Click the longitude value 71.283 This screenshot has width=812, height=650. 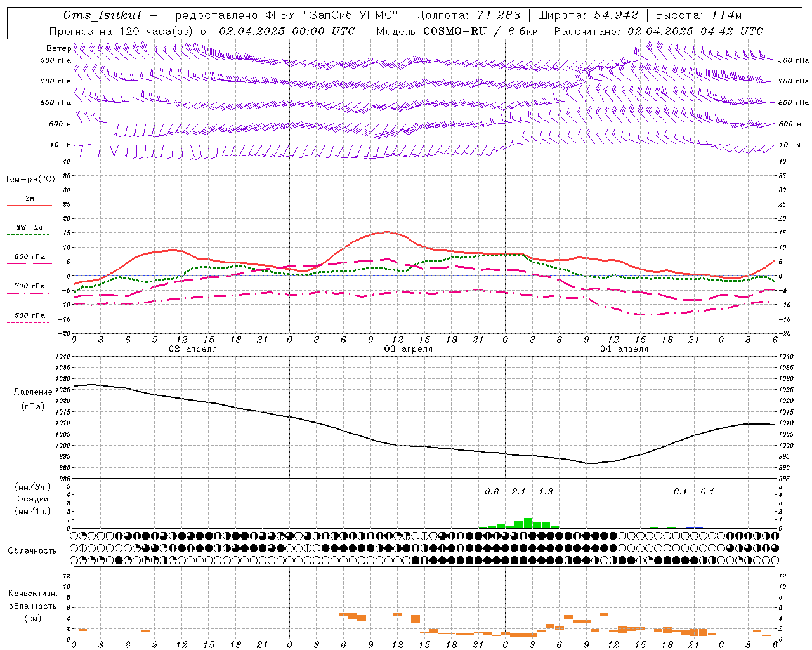(498, 15)
